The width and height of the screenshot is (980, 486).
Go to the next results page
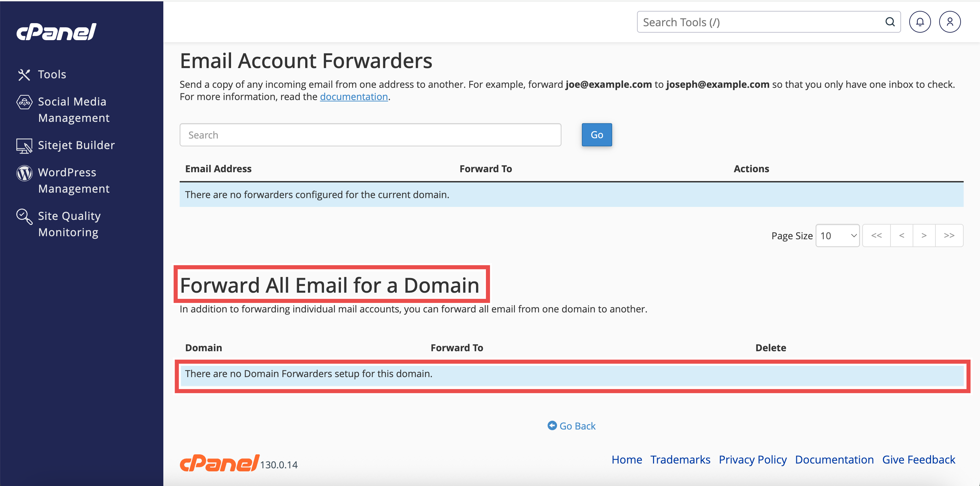(x=924, y=236)
